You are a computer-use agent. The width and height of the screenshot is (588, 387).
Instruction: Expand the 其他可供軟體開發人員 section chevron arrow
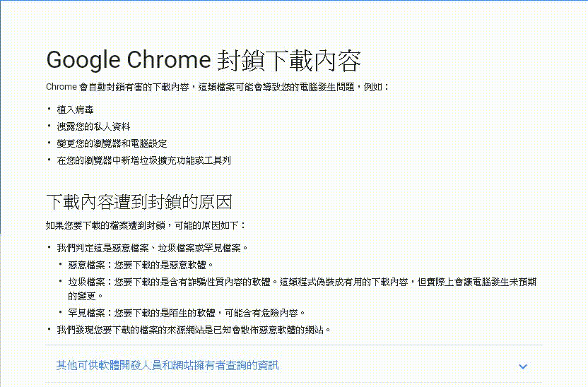click(x=523, y=366)
